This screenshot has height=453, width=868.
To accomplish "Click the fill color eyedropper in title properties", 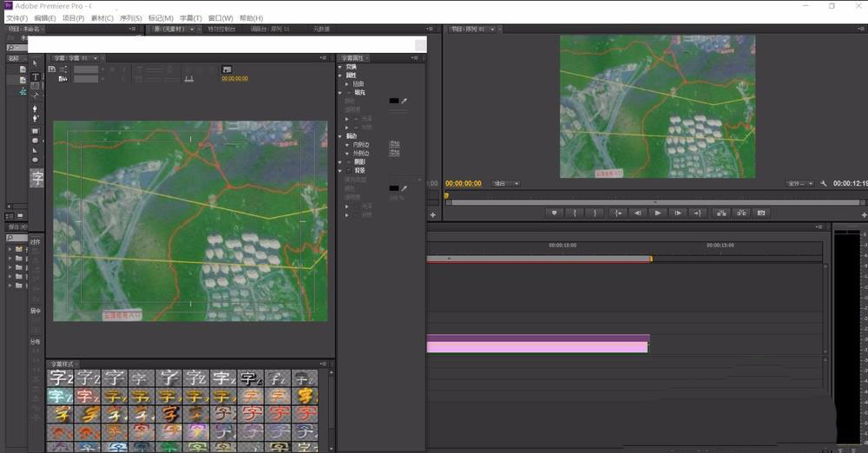I will [x=404, y=101].
